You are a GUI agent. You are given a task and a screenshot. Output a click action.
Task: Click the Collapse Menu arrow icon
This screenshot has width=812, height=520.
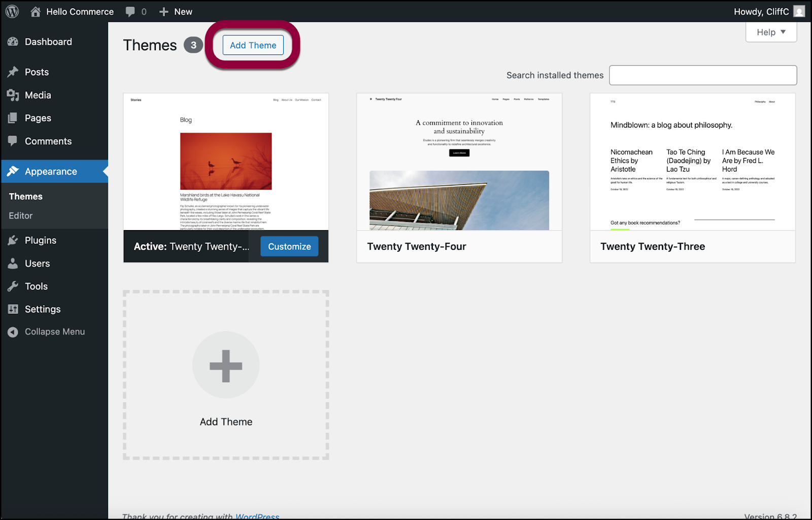[13, 332]
